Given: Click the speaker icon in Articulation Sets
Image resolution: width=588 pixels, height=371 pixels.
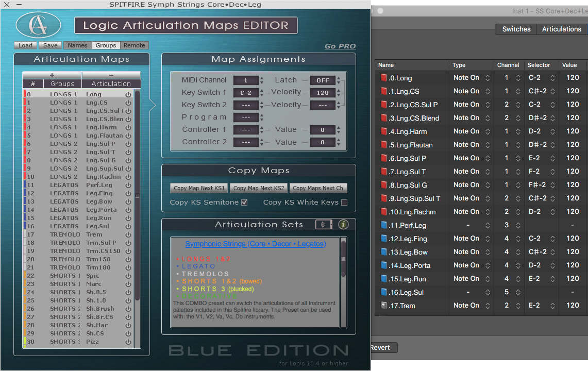Looking at the screenshot, I should point(324,224).
